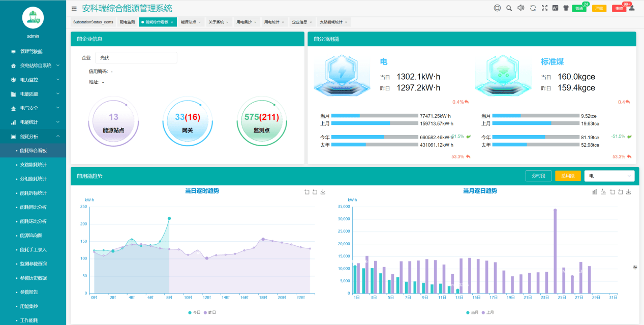Open 能耗同比分析 in the sidebar
Viewport: 644px width, 325px height.
pyautogui.click(x=33, y=207)
